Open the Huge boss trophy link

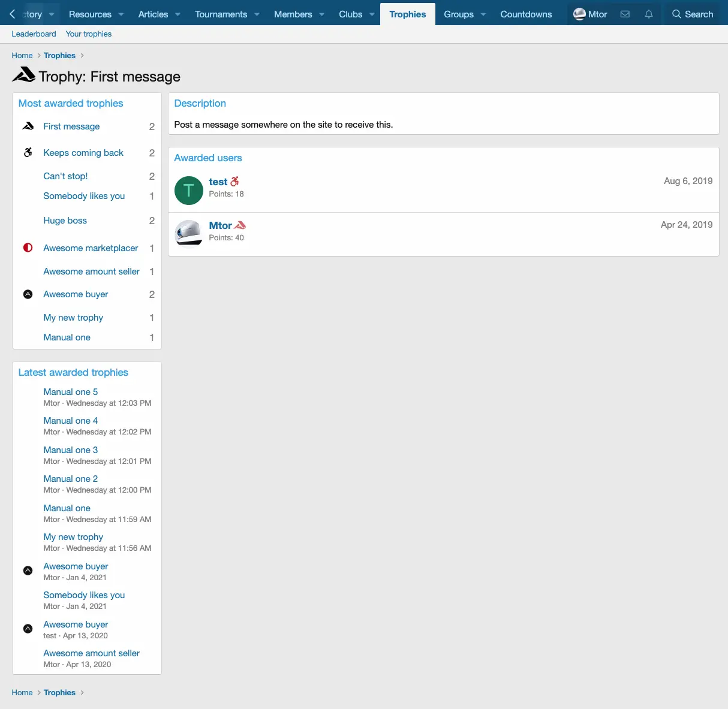65,221
